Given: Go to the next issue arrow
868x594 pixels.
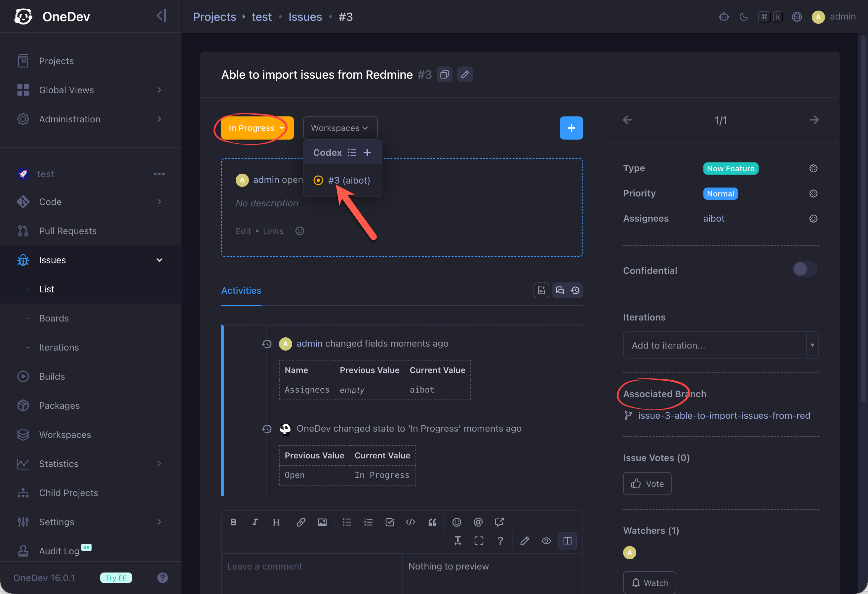Looking at the screenshot, I should tap(814, 120).
